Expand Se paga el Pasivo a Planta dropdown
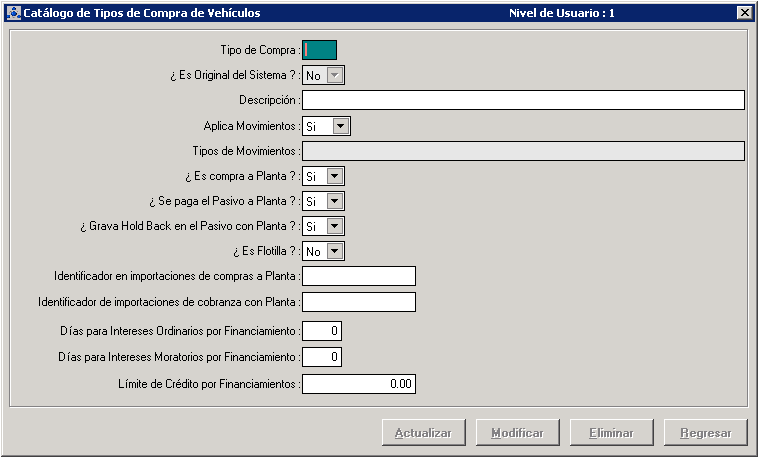The height and width of the screenshot is (460, 760). pos(335,201)
